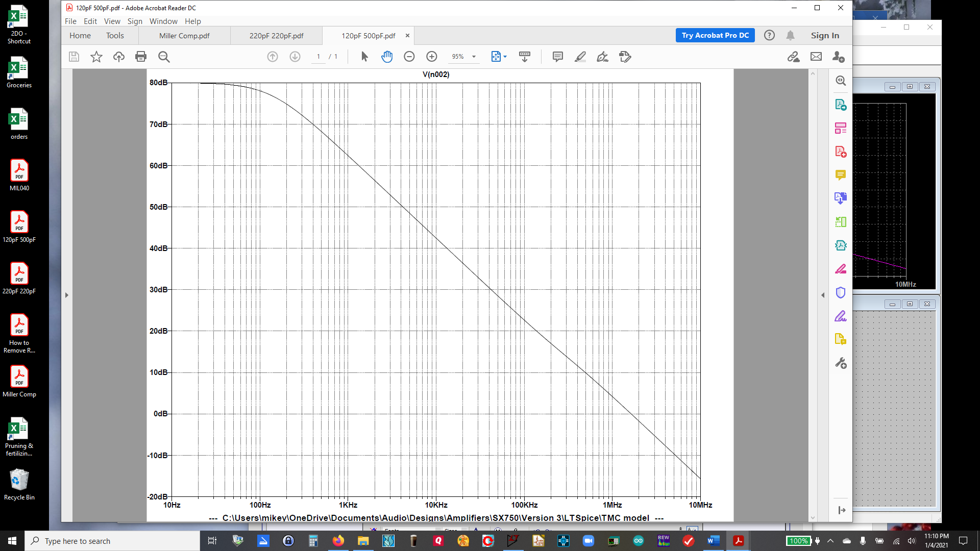
Task: Click Sign In link
Action: click(x=825, y=35)
